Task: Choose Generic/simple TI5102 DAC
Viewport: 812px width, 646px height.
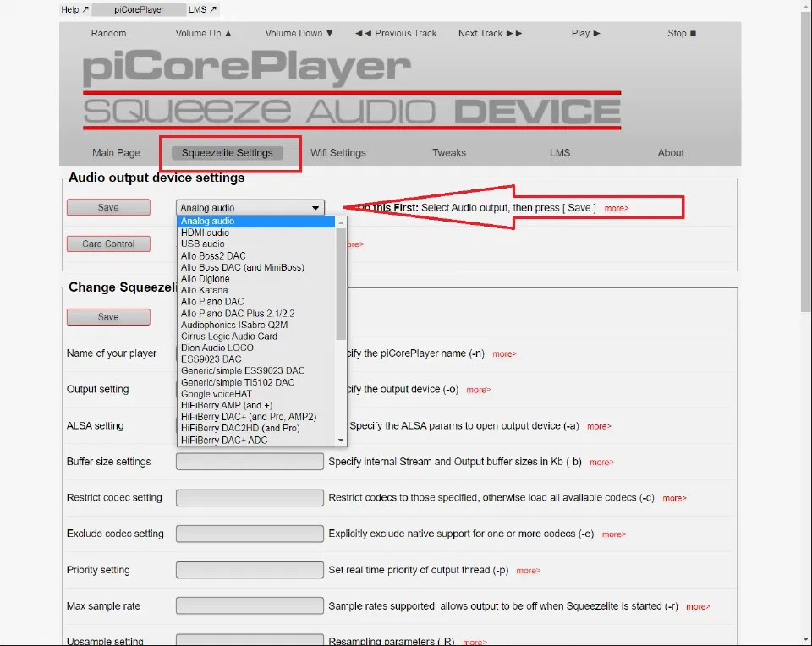Action: [x=255, y=382]
